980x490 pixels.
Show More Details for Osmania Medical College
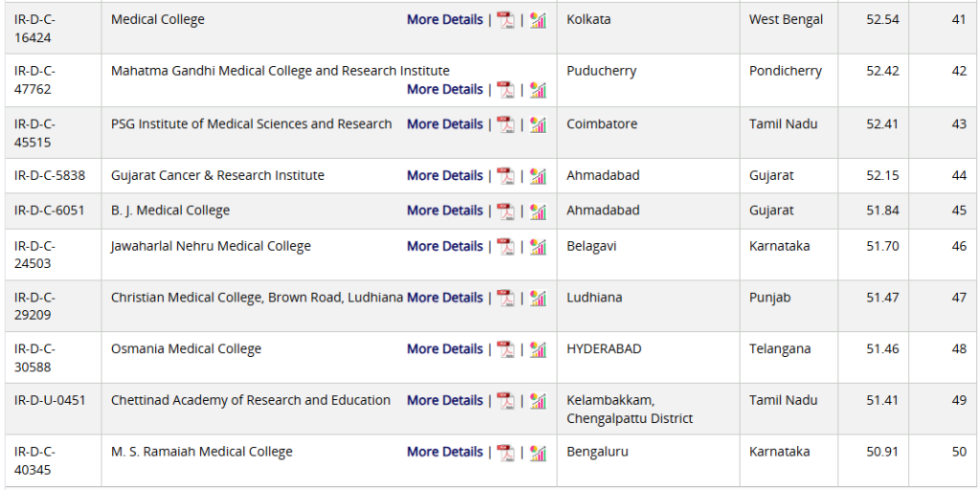(444, 349)
